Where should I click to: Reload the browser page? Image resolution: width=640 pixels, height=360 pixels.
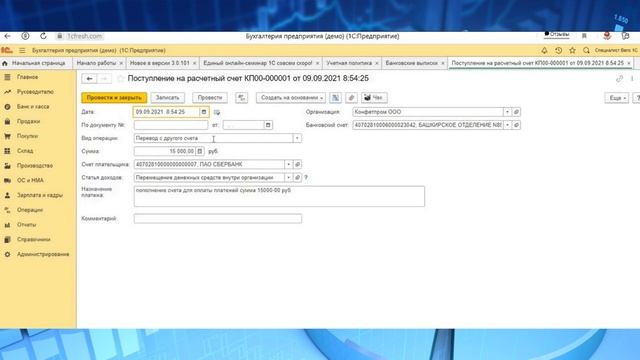(x=43, y=36)
